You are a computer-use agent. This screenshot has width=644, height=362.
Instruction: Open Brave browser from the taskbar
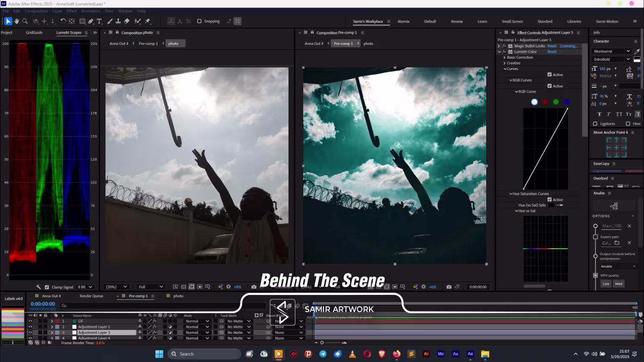[x=382, y=354]
